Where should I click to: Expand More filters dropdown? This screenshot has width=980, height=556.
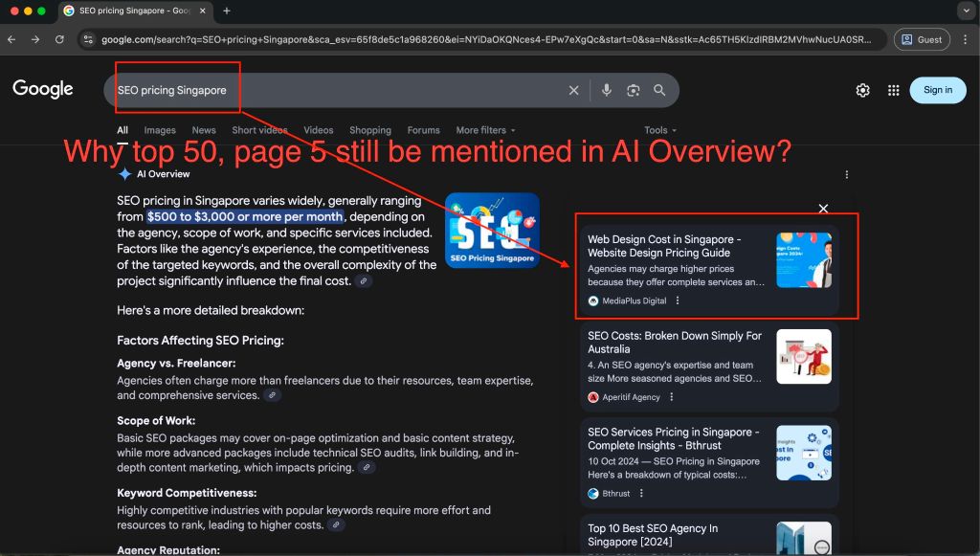coord(485,130)
